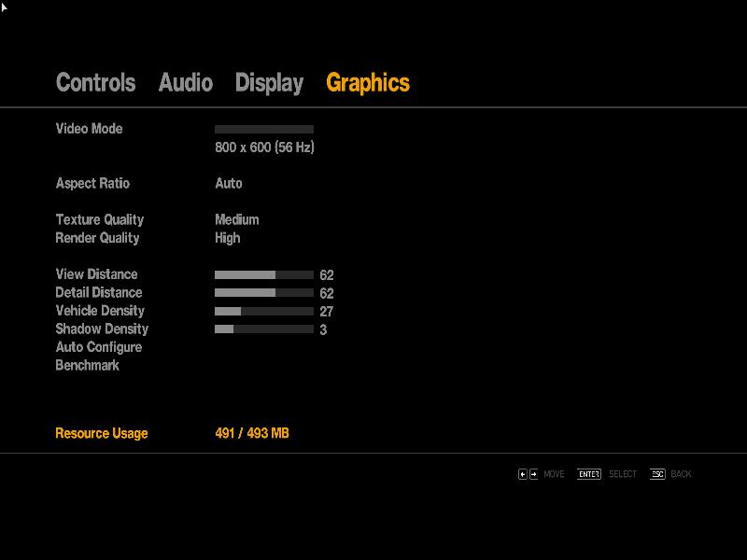Click the ENTER key icon
Image resolution: width=747 pixels, height=560 pixels.
click(x=589, y=474)
